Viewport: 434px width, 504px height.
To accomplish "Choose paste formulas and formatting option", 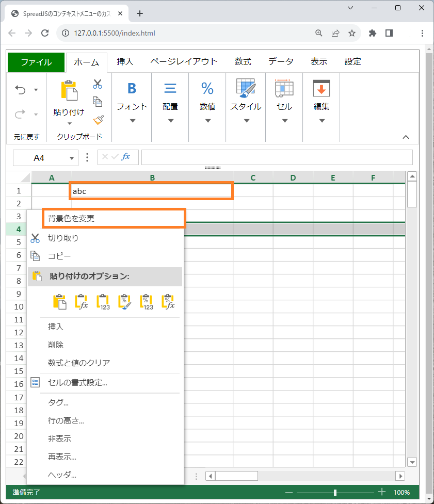I will (168, 302).
